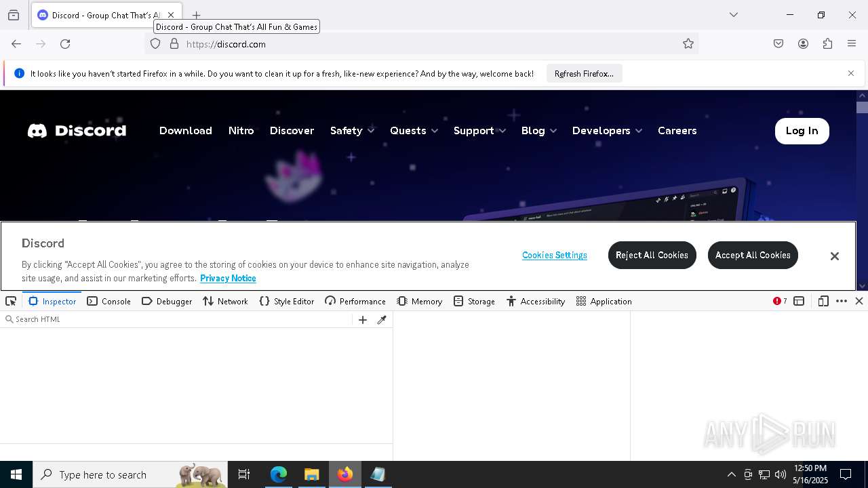Image resolution: width=868 pixels, height=488 pixels.
Task: Click the Firefox taskbar icon
Action: pyautogui.click(x=345, y=474)
